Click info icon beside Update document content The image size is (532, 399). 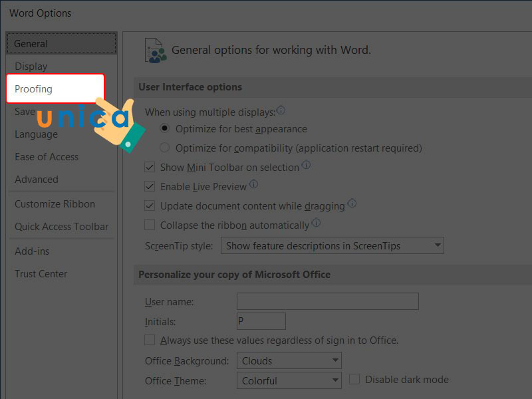pos(352,203)
